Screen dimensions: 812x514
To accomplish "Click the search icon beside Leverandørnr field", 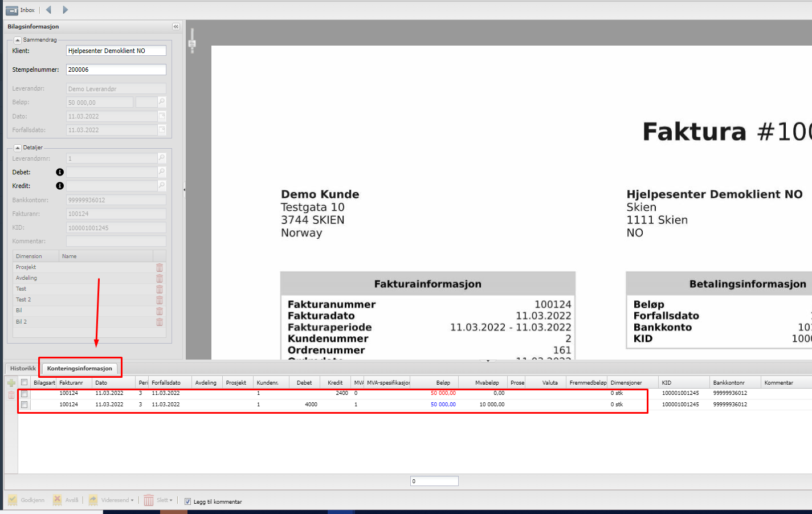I will point(162,158).
